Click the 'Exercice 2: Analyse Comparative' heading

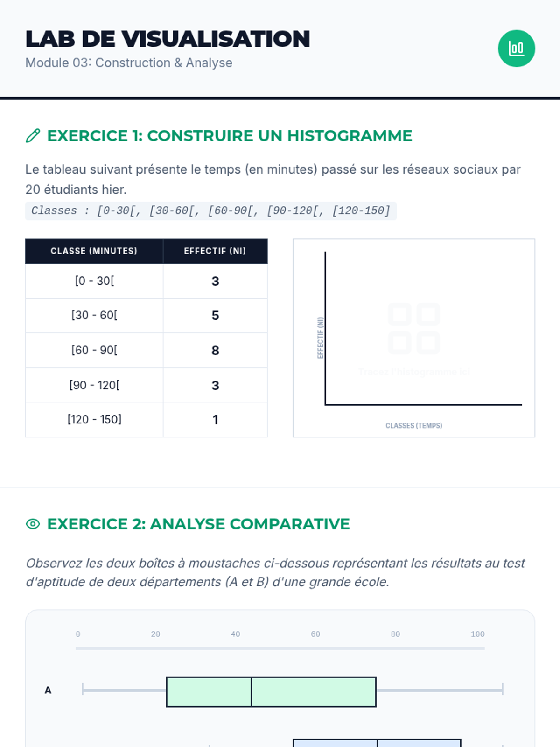click(198, 524)
